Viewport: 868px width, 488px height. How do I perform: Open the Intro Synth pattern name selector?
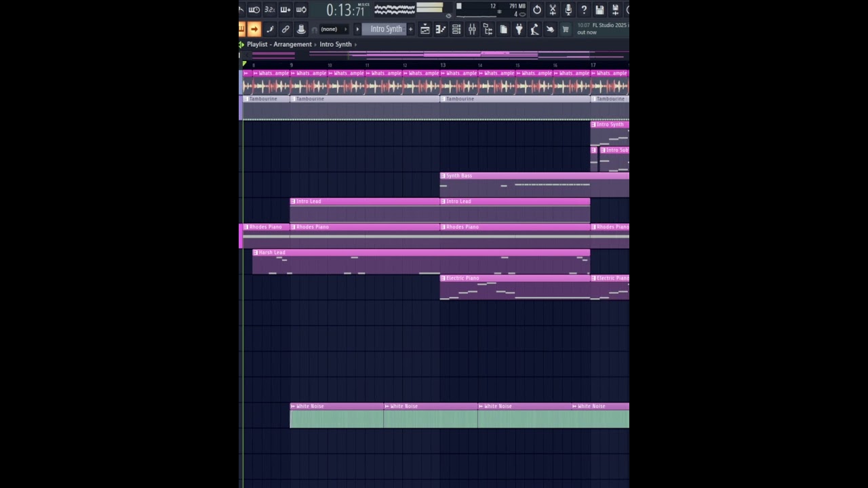pyautogui.click(x=384, y=29)
